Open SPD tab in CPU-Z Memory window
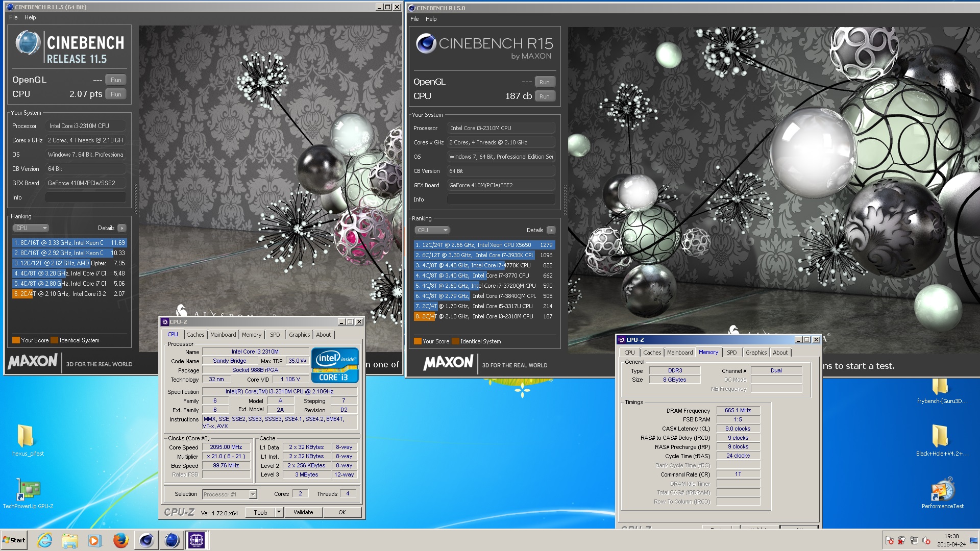Viewport: 980px width, 551px height. click(x=732, y=353)
